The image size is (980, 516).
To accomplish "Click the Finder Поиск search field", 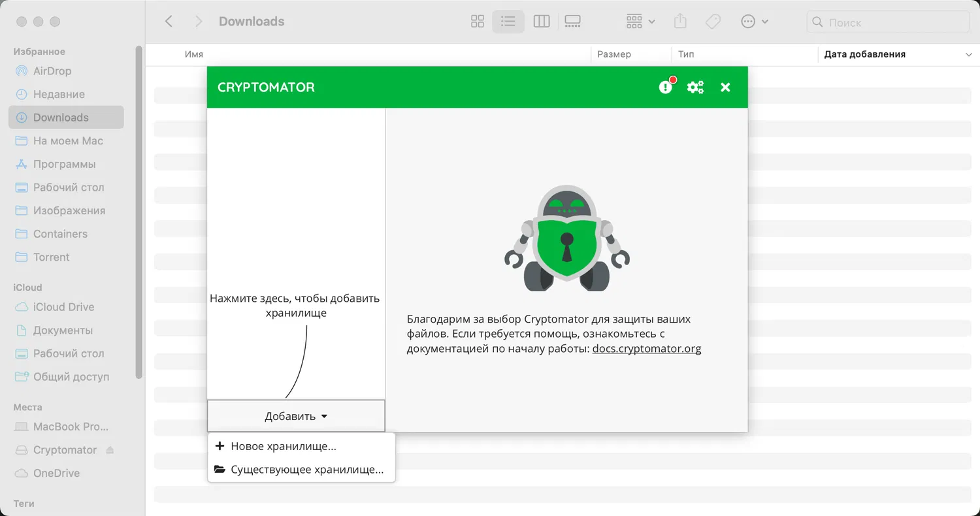I will tap(888, 22).
